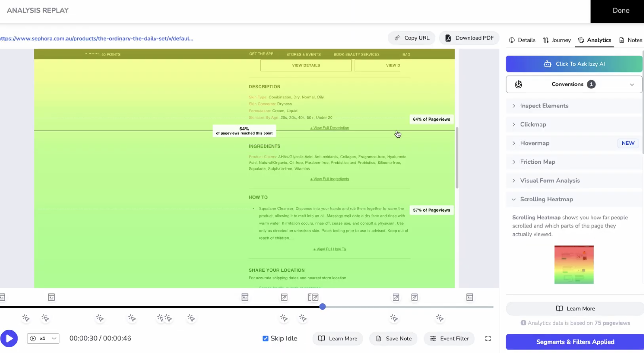Click the Segments & Filters Applied button
The image size is (644, 353).
tap(575, 342)
